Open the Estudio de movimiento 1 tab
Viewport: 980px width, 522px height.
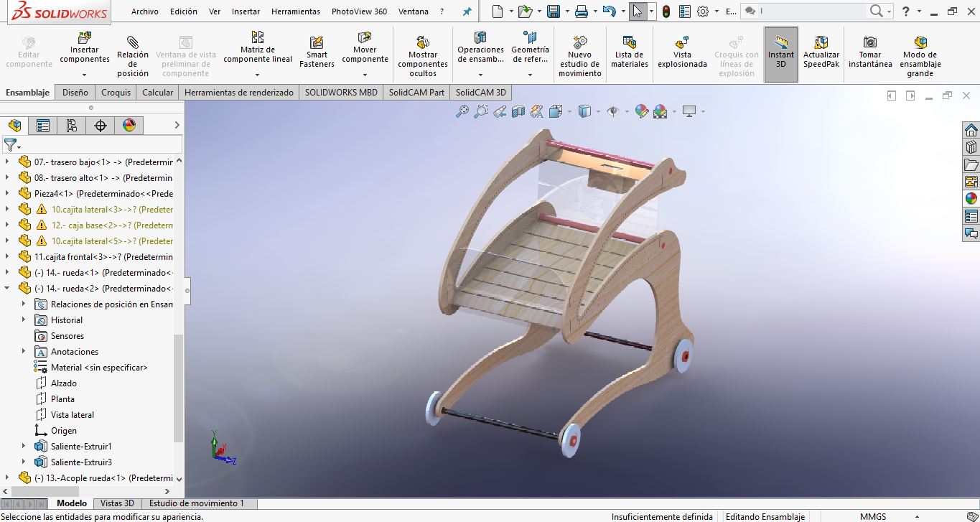197,503
